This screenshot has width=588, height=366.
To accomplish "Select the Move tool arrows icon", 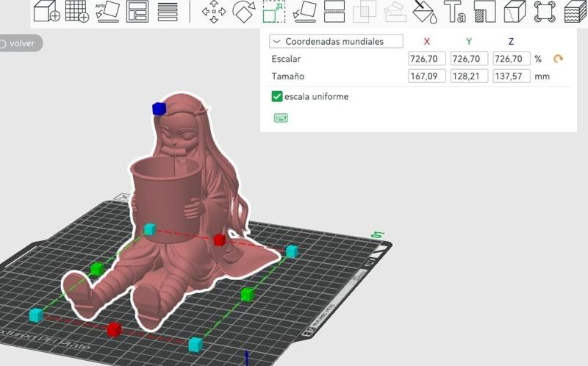I will [x=214, y=11].
